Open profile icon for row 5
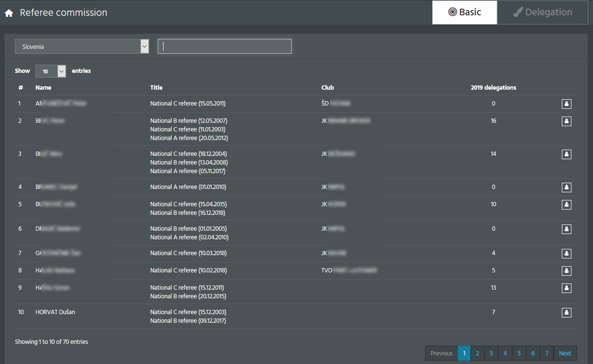 pyautogui.click(x=566, y=204)
